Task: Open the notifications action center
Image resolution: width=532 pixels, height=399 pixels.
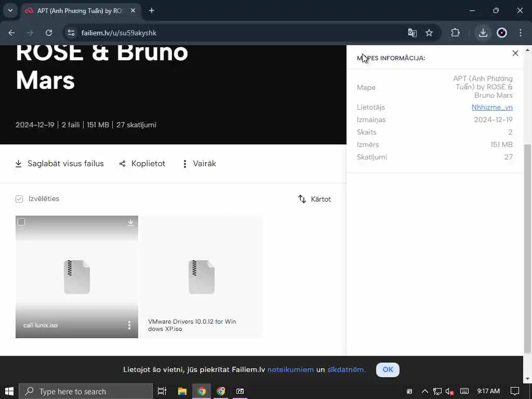Action: (515, 391)
